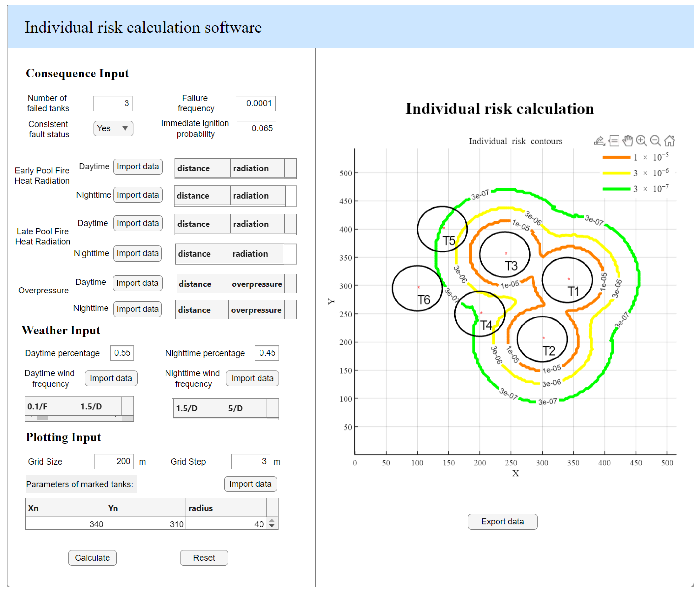This screenshot has height=593, width=700.
Task: Enable the data tips tool
Action: (x=614, y=141)
